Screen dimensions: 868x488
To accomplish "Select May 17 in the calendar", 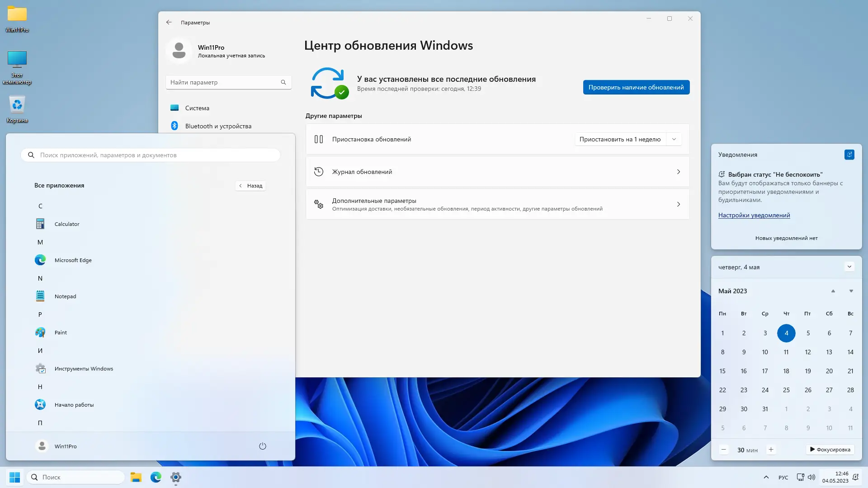I will [765, 371].
